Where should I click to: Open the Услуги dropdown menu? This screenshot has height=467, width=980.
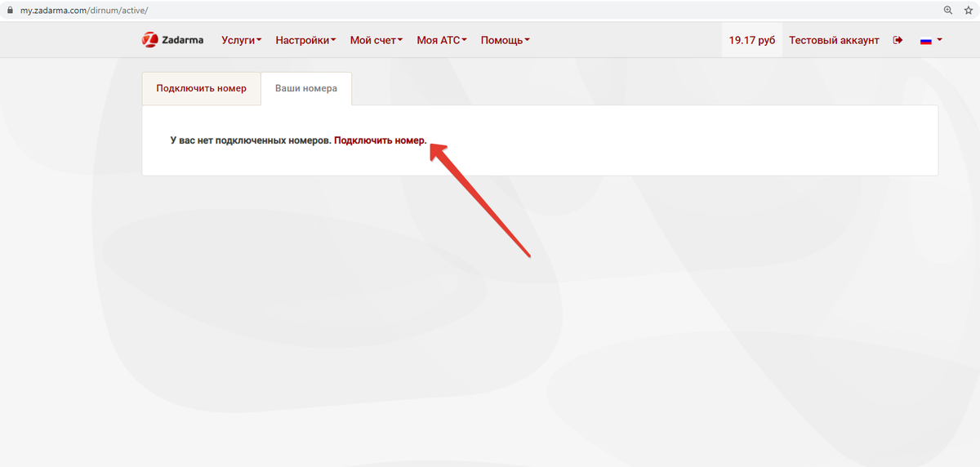coord(242,40)
